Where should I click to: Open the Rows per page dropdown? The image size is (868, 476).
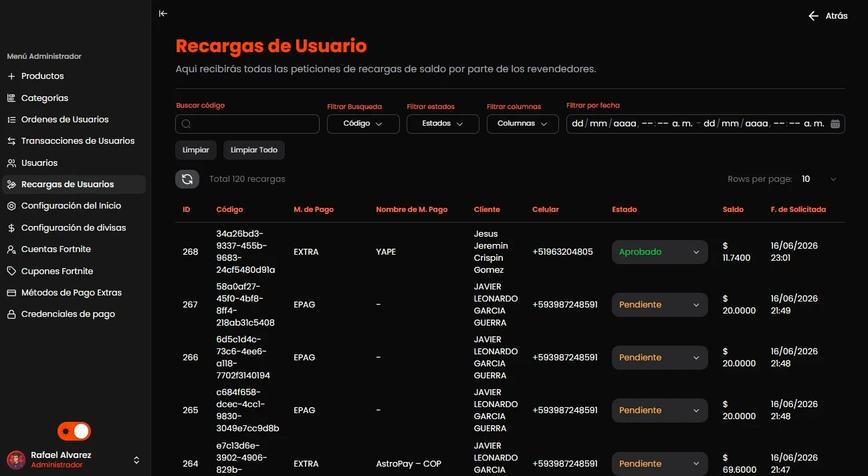[819, 179]
